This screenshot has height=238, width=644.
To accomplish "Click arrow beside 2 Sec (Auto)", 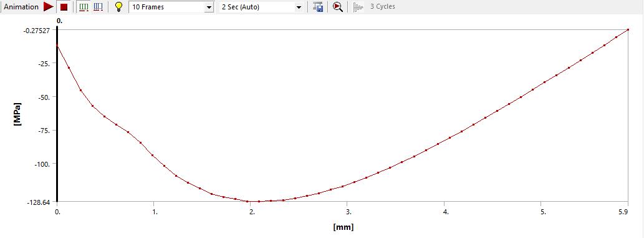I will point(299,7).
